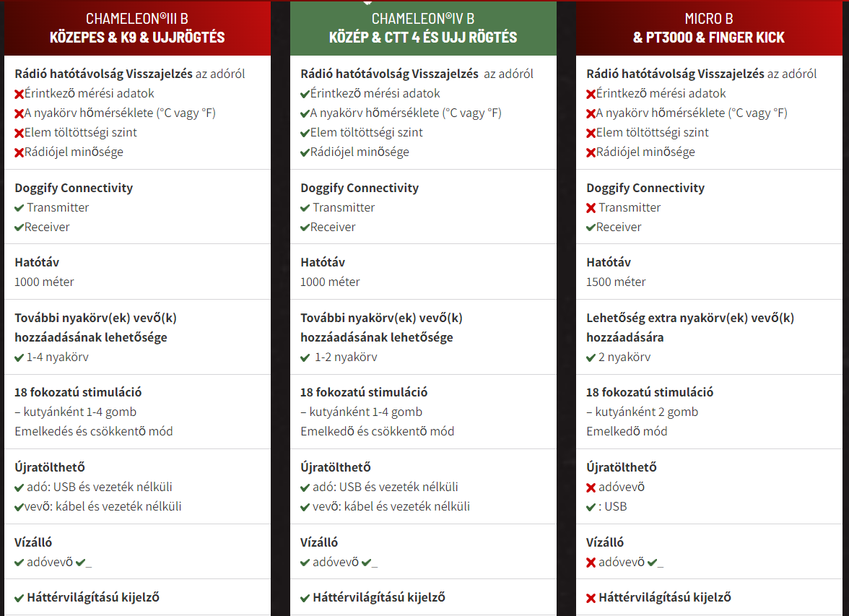Click green check beside 1-4 nyakörv in Chameleon III
The height and width of the screenshot is (616, 849).
click(x=19, y=357)
